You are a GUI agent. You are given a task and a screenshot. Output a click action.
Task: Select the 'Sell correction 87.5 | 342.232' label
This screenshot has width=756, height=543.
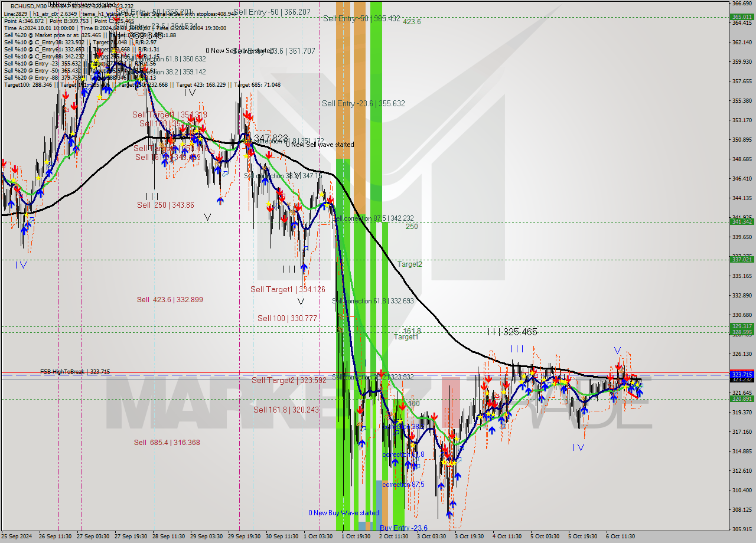(x=373, y=218)
